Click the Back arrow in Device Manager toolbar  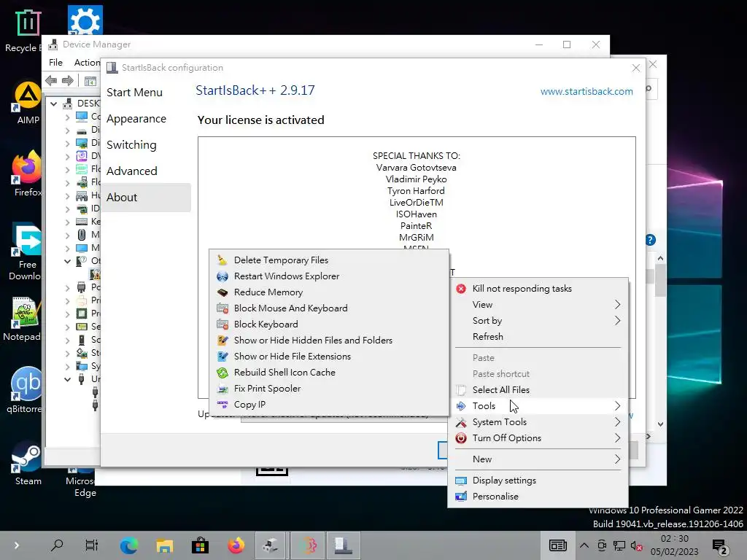click(51, 80)
